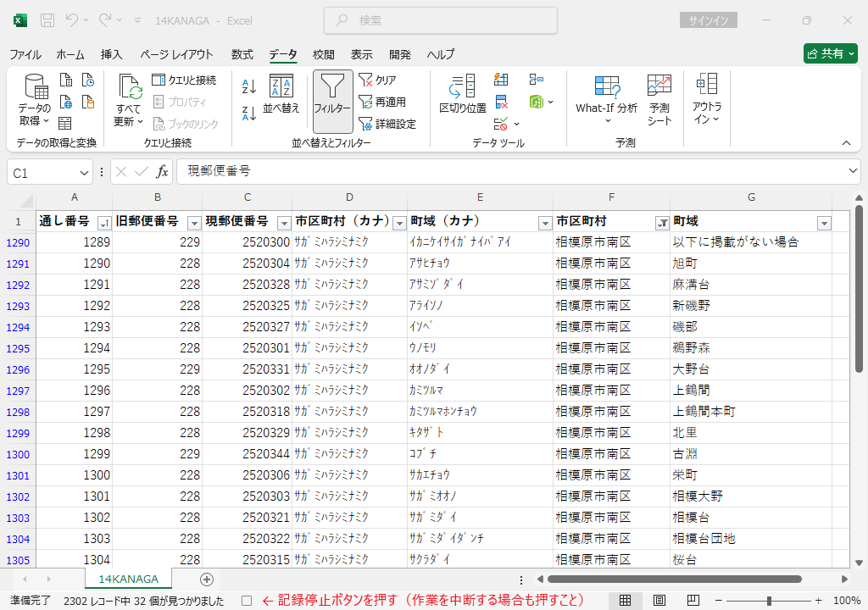Sort ascending with the A-Z icon
This screenshot has width=868, height=610.
coord(249,86)
